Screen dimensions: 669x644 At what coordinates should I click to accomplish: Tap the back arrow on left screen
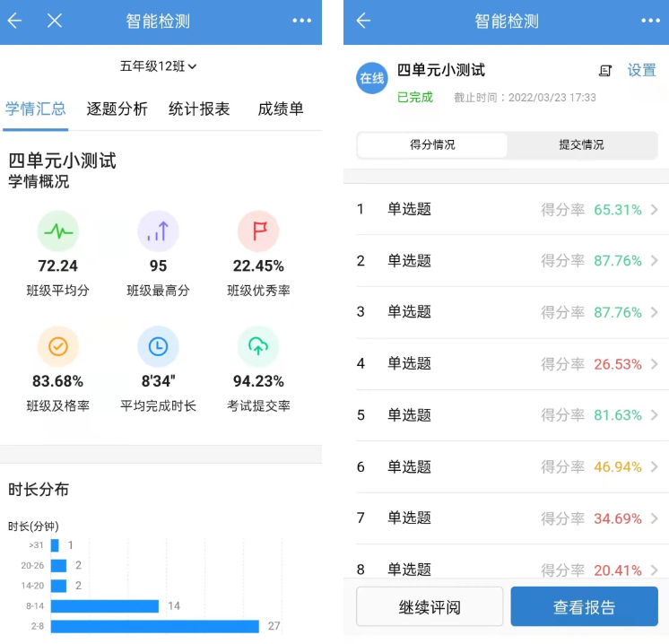click(x=15, y=21)
